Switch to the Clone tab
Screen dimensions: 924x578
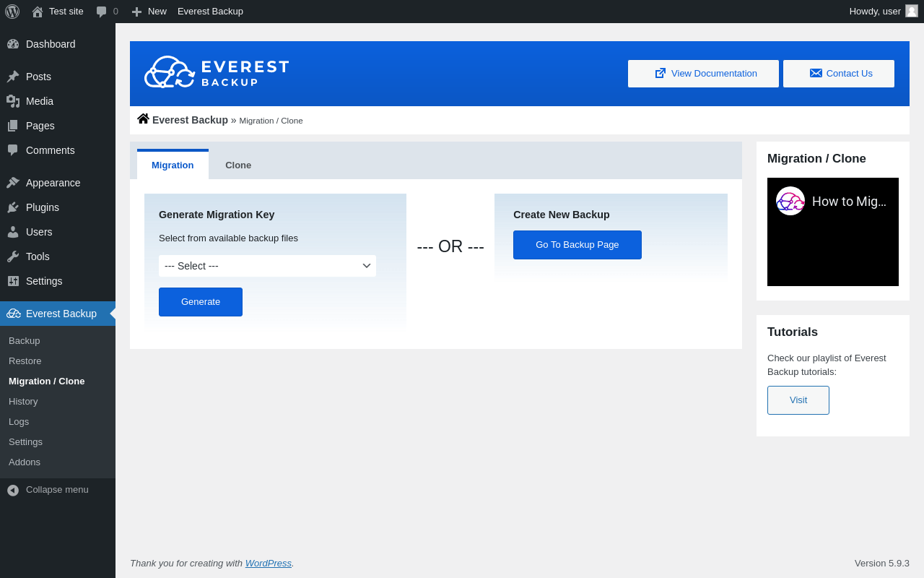point(238,165)
